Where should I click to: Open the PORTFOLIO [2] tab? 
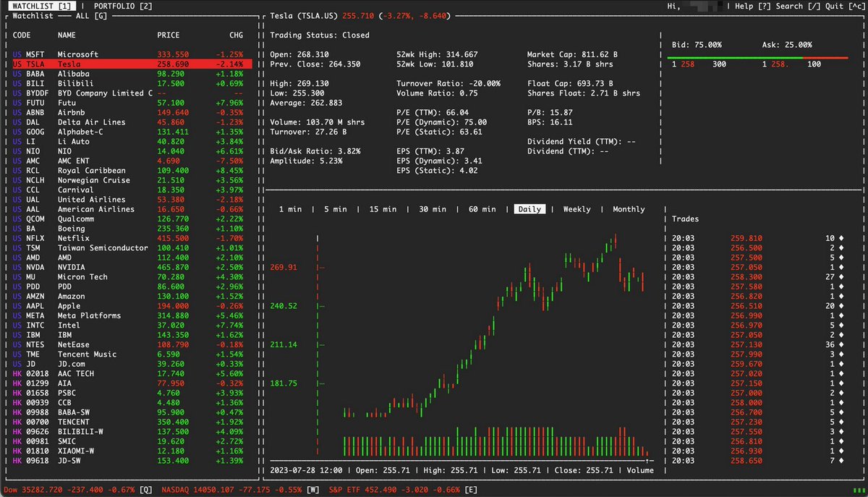[x=123, y=6]
